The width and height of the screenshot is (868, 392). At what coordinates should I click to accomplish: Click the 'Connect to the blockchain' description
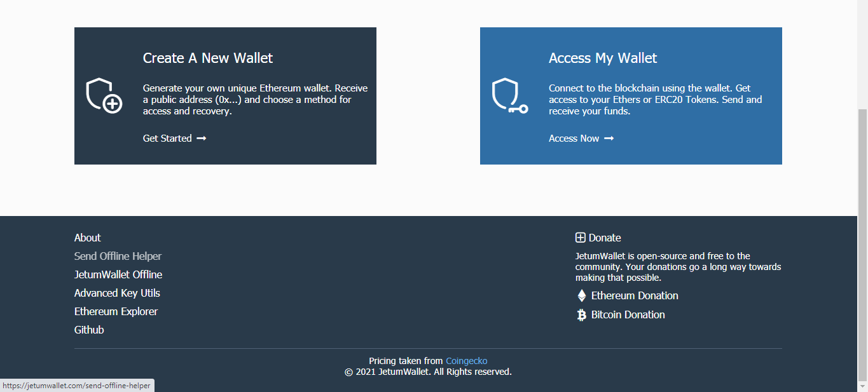pos(656,100)
